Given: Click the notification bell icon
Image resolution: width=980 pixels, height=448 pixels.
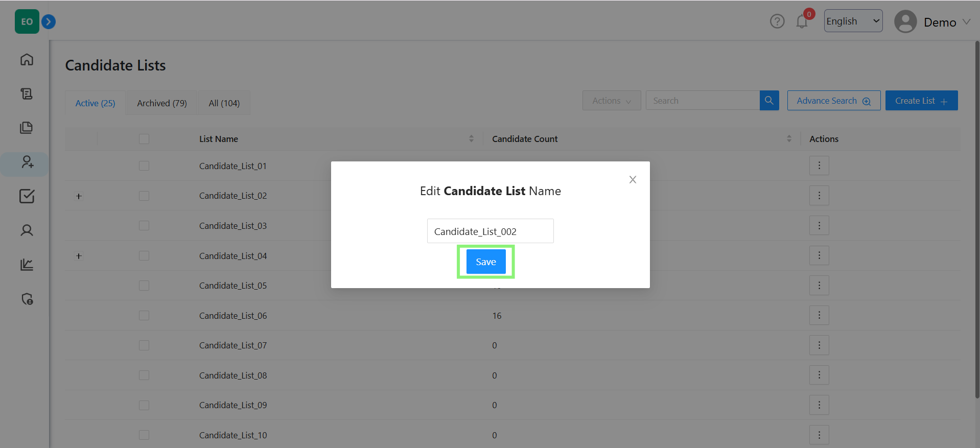Looking at the screenshot, I should click(802, 22).
